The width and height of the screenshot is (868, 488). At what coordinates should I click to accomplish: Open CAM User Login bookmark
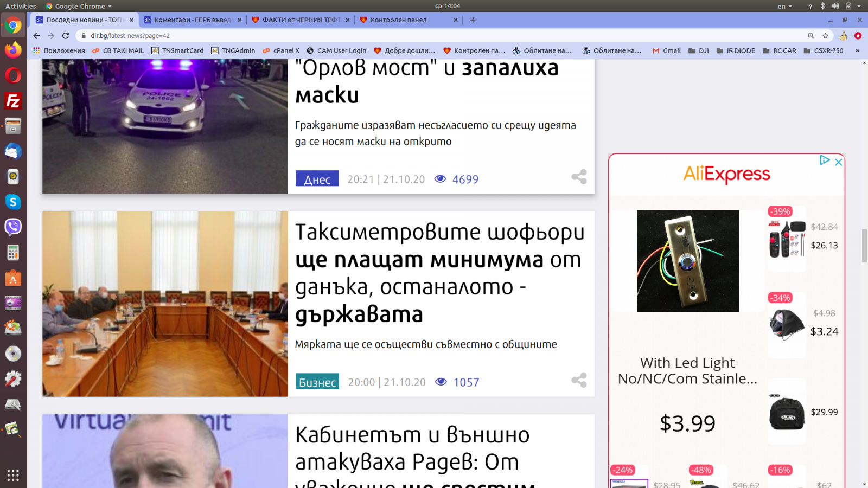click(336, 50)
